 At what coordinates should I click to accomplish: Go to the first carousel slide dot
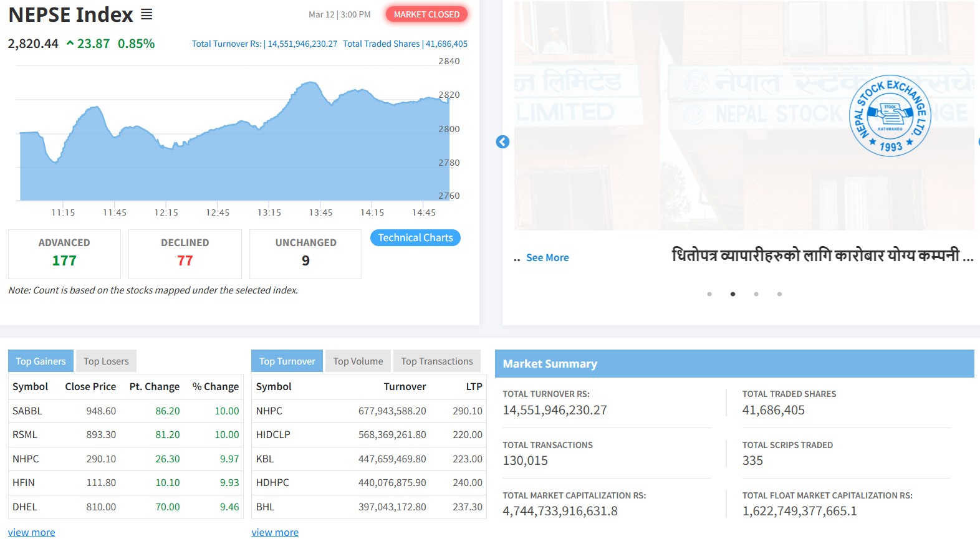coord(709,294)
